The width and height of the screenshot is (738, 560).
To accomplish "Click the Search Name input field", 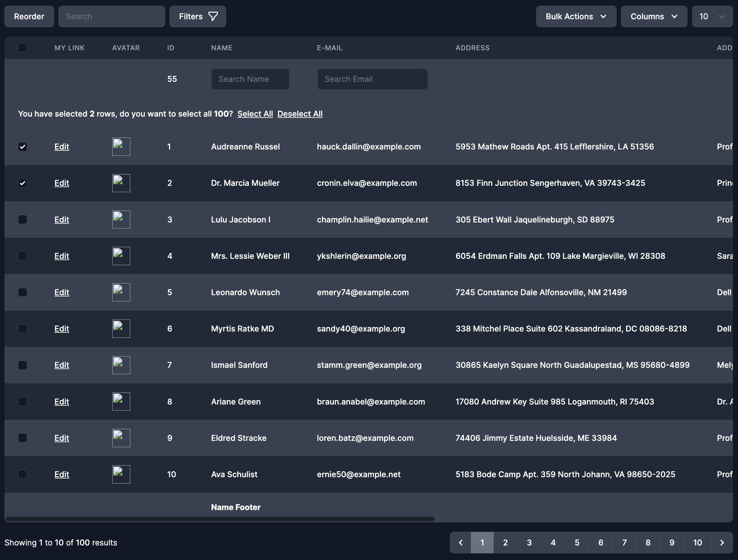I will click(x=250, y=79).
